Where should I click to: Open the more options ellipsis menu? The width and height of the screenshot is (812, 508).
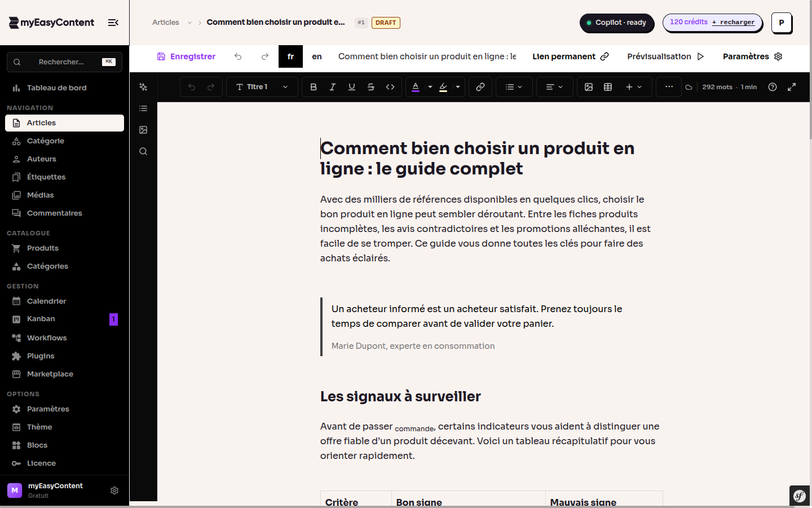pyautogui.click(x=669, y=87)
